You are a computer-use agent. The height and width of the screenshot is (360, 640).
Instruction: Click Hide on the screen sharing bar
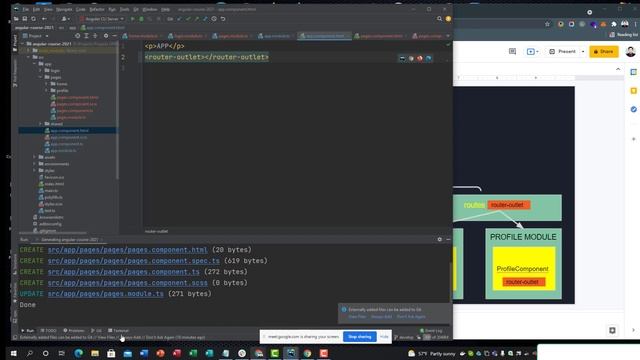pos(384,337)
